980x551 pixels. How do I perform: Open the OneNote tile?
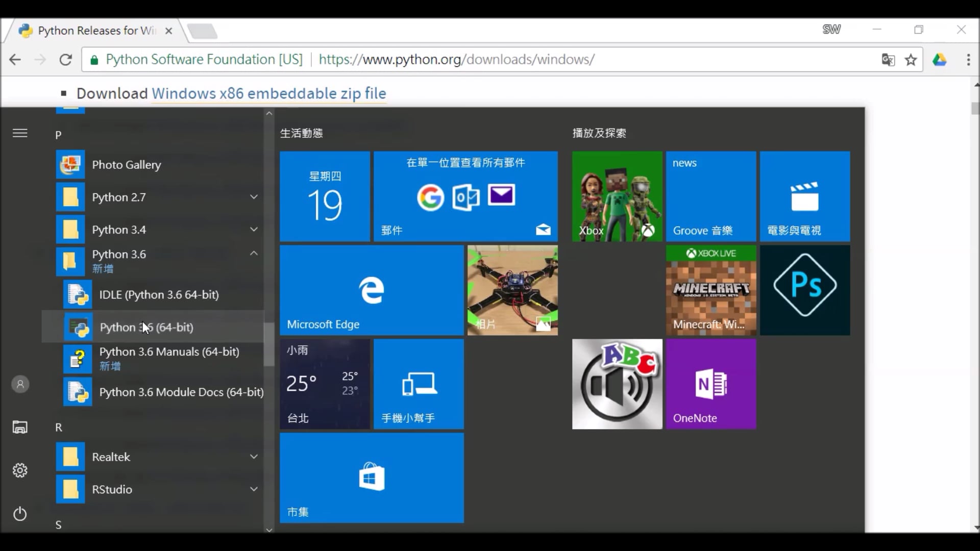(711, 384)
